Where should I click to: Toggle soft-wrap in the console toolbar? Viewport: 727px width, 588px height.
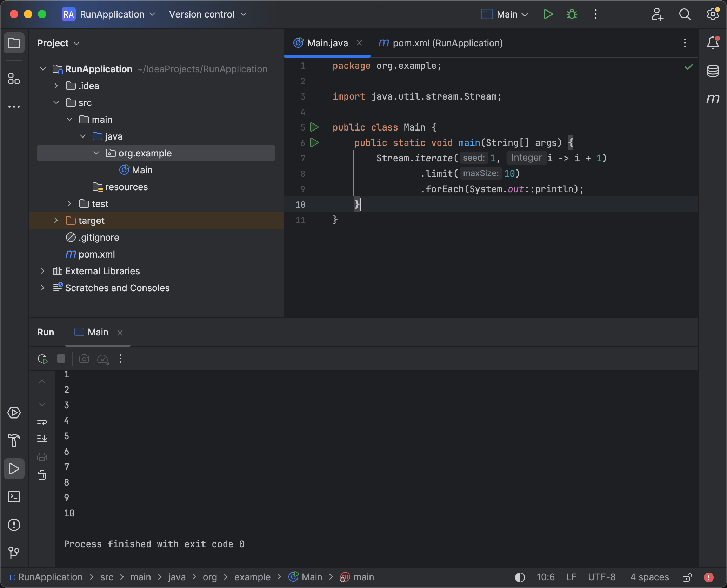tap(42, 421)
